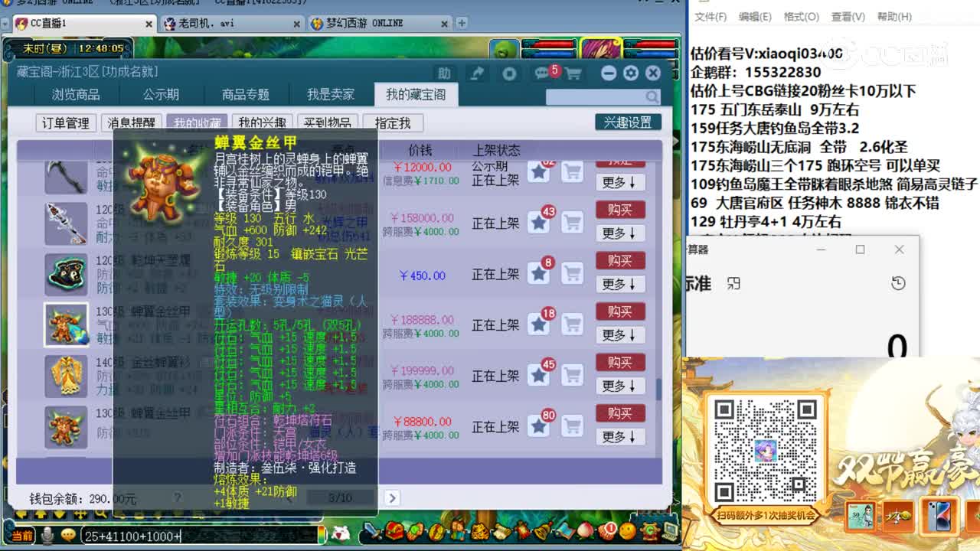Open 消息提醒 sub-tab
The width and height of the screenshot is (980, 551).
(x=131, y=122)
